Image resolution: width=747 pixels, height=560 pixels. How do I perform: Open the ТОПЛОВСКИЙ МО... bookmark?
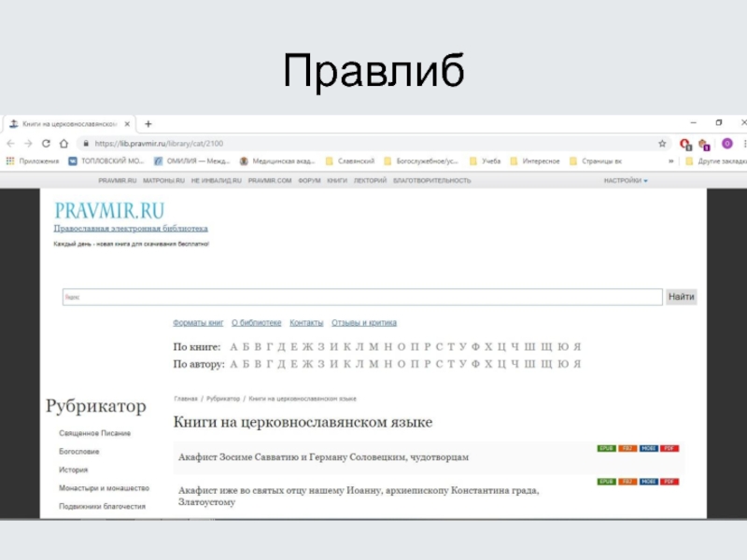(106, 161)
